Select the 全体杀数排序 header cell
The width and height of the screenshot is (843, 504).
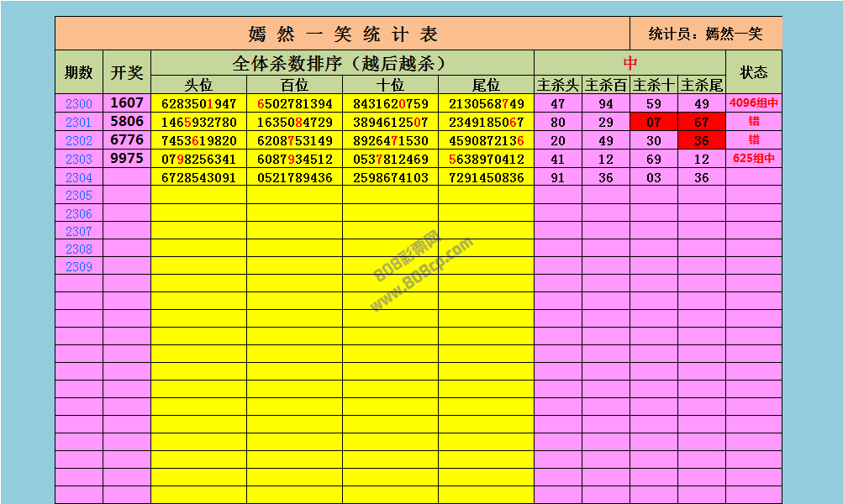click(x=342, y=63)
